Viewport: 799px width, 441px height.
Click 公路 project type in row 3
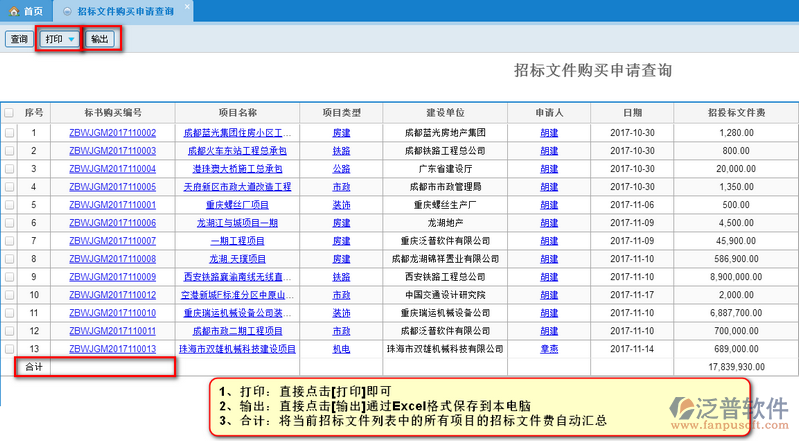pos(341,168)
